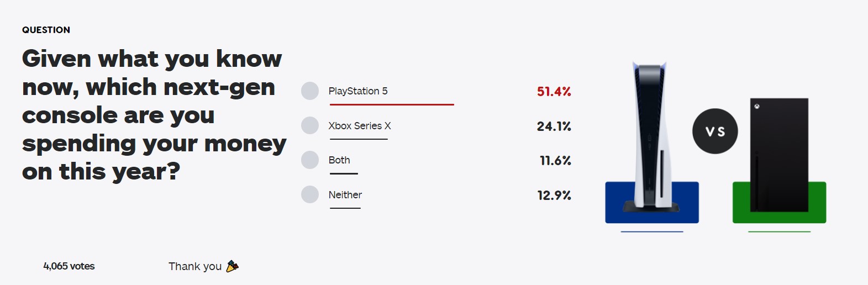Click the VS circle badge
The image size is (868, 285).
pos(715,131)
